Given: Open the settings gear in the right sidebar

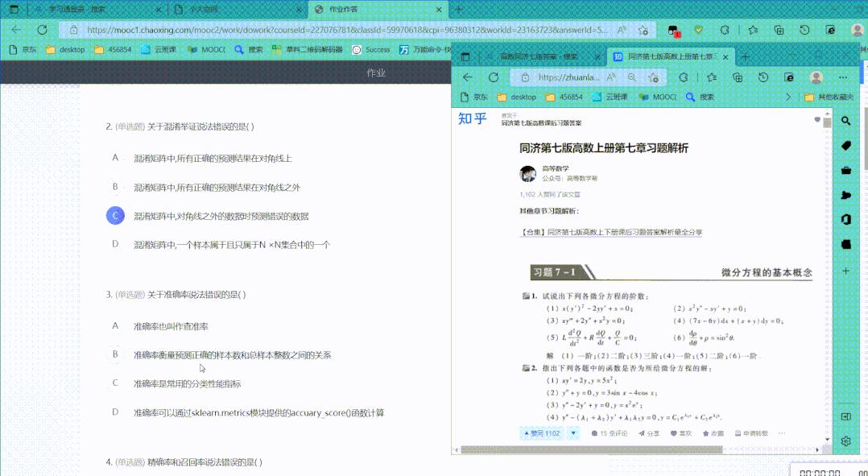Looking at the screenshot, I should (x=845, y=441).
